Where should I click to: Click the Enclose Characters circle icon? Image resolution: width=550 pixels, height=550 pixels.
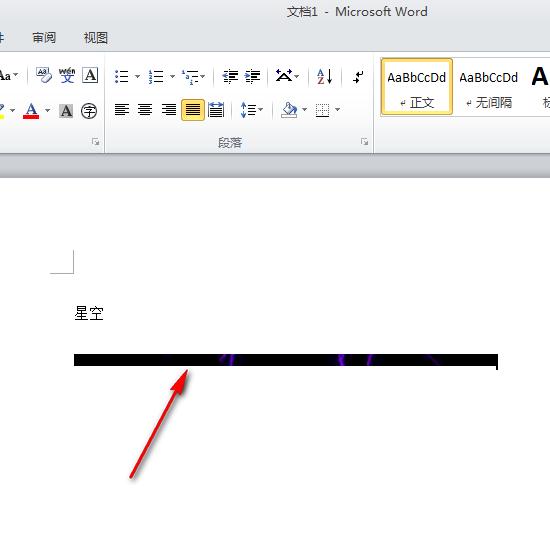tap(89, 111)
